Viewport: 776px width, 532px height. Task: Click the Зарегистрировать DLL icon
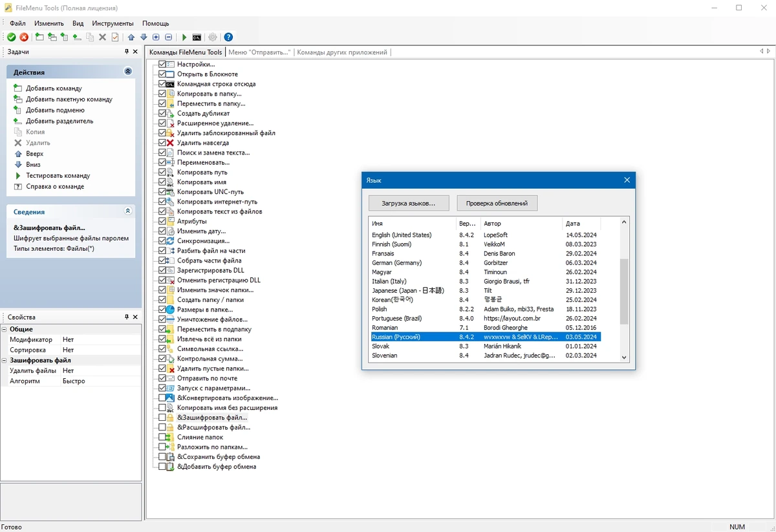[171, 270]
